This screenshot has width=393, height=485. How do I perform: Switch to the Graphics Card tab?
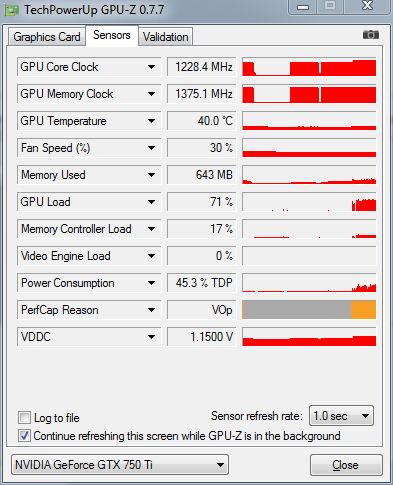(47, 37)
